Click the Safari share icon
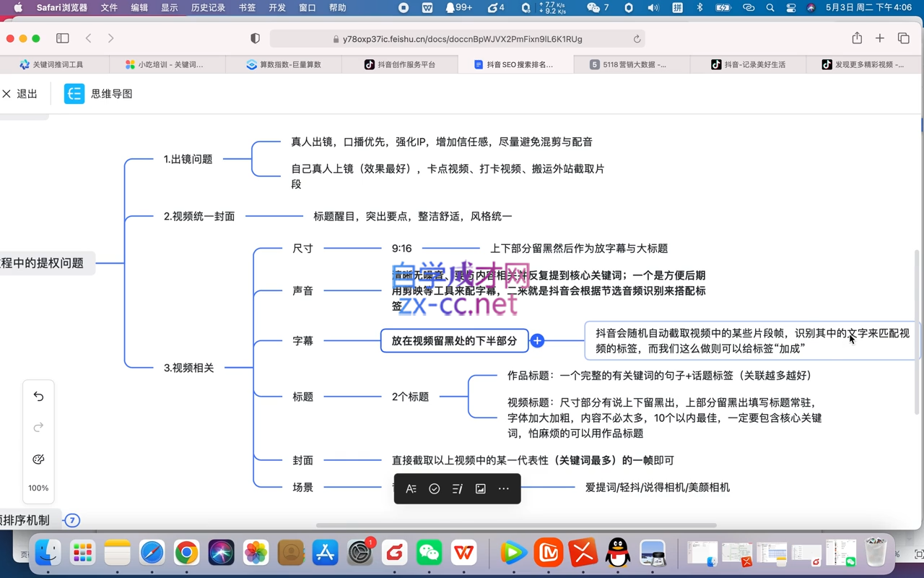The height and width of the screenshot is (578, 924). coord(857,38)
